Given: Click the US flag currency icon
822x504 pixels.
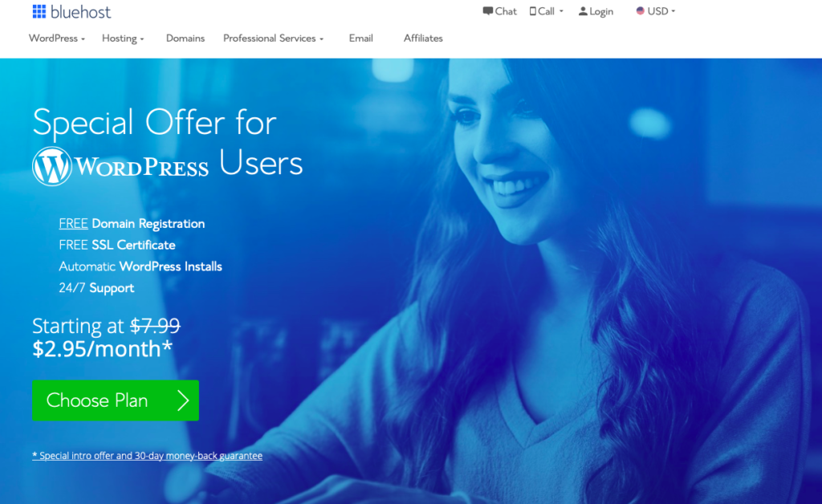Looking at the screenshot, I should (x=640, y=10).
